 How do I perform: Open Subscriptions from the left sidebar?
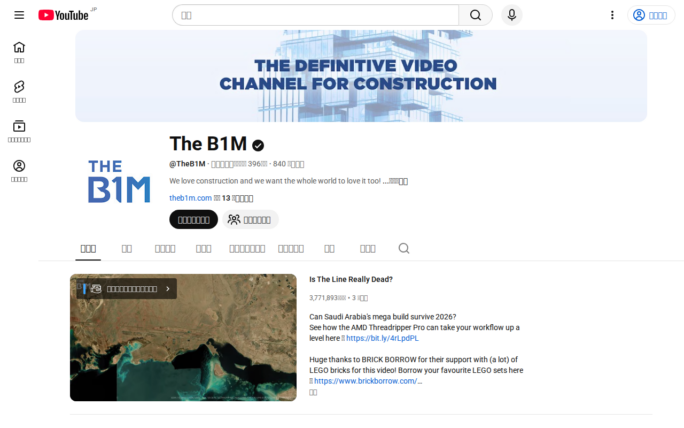19,130
